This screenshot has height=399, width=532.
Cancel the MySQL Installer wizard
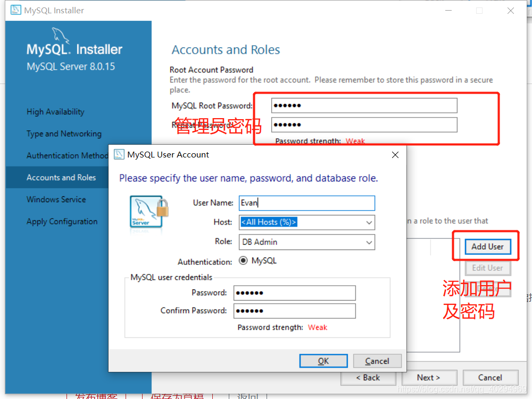(x=491, y=378)
